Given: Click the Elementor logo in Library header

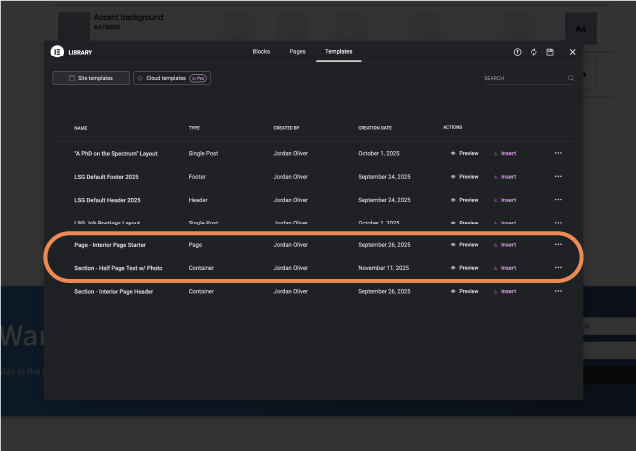Looking at the screenshot, I should pos(58,52).
